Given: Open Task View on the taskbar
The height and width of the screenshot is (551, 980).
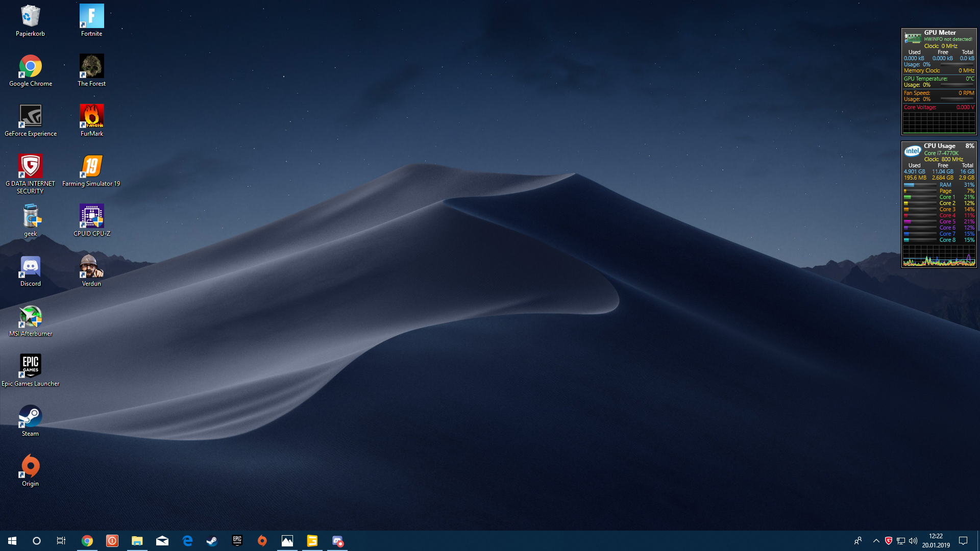Looking at the screenshot, I should [x=61, y=541].
